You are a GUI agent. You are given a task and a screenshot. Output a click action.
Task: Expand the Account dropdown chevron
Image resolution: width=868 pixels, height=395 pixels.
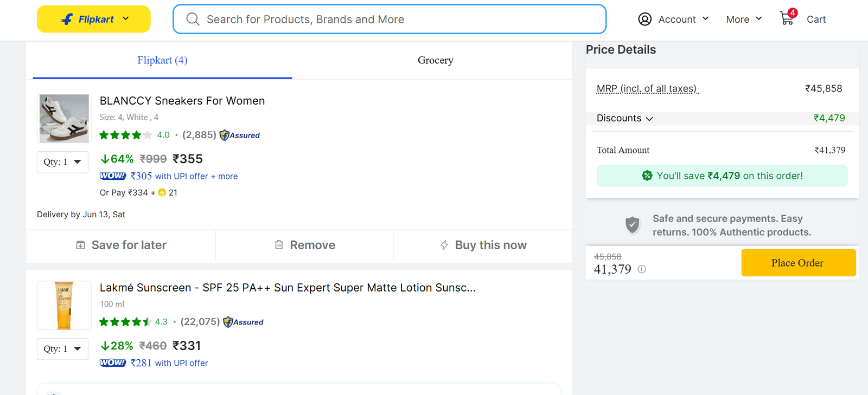coord(705,18)
